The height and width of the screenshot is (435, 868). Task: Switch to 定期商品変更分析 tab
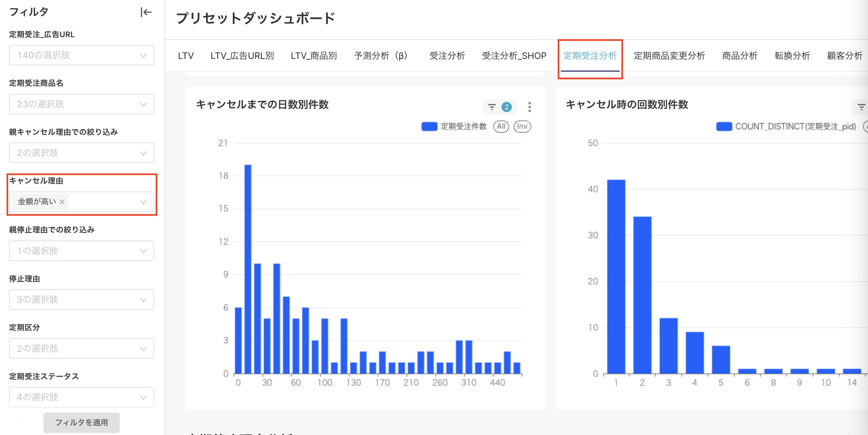669,56
